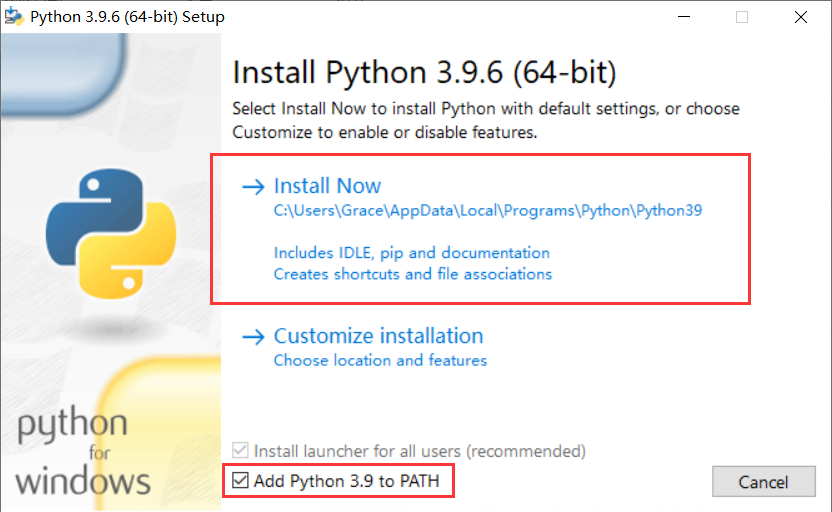This screenshot has height=512, width=832.
Task: Click Choose location and features text
Action: [x=380, y=361]
